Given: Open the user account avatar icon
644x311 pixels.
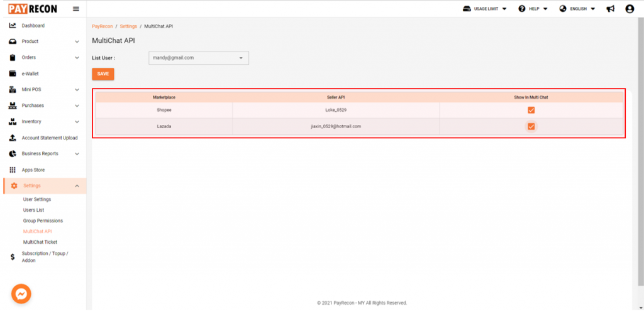Looking at the screenshot, I should 630,9.
